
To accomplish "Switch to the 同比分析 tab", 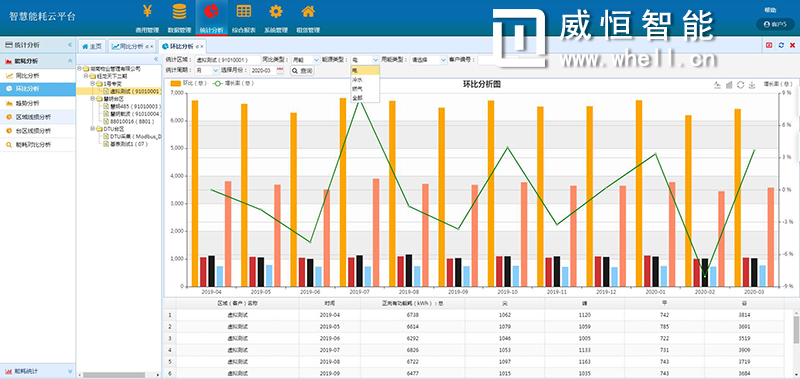I will tap(131, 46).
